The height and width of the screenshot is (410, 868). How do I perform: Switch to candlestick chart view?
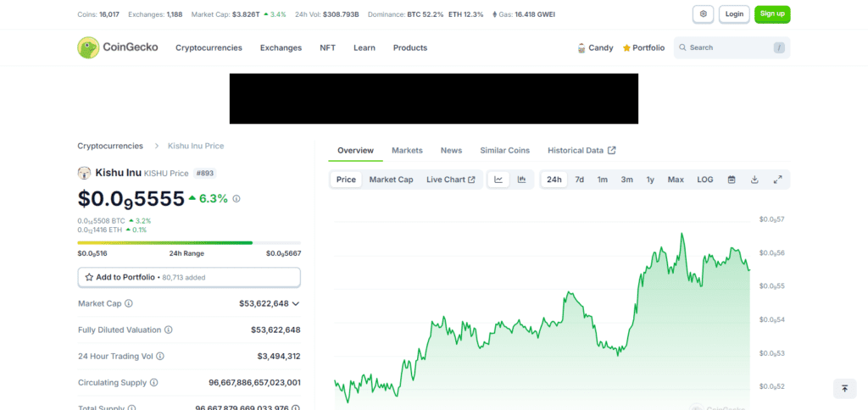pyautogui.click(x=521, y=180)
